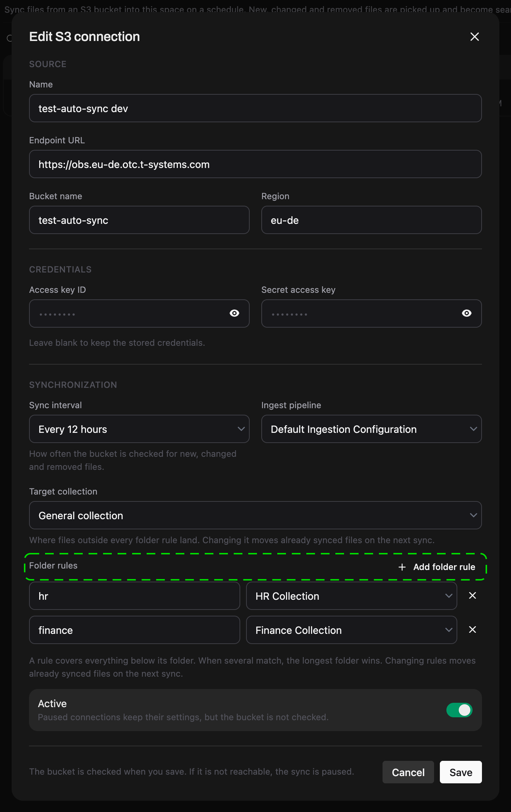Add a new folder rule
511x812 pixels.
pos(437,567)
